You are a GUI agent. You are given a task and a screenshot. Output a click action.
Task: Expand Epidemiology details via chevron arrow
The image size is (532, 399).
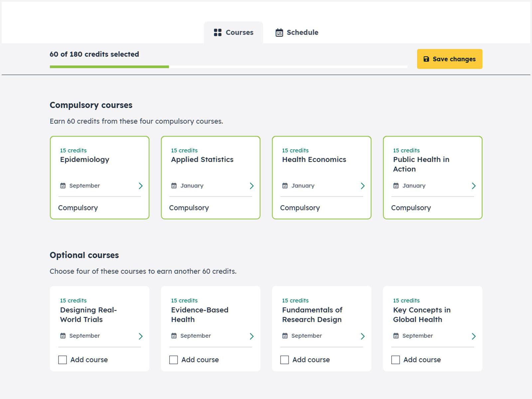click(x=141, y=186)
